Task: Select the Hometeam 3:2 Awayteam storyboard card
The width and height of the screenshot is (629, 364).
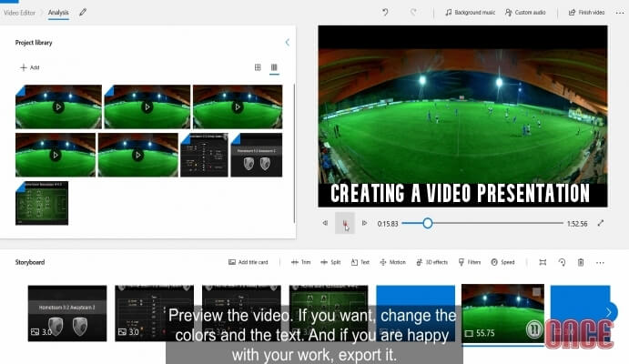Action: pyautogui.click(x=67, y=313)
